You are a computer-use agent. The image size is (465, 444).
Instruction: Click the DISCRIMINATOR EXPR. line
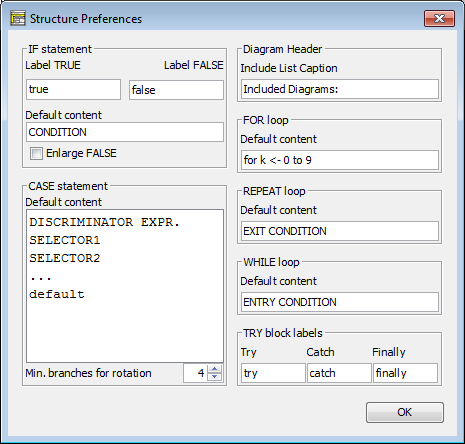[105, 222]
